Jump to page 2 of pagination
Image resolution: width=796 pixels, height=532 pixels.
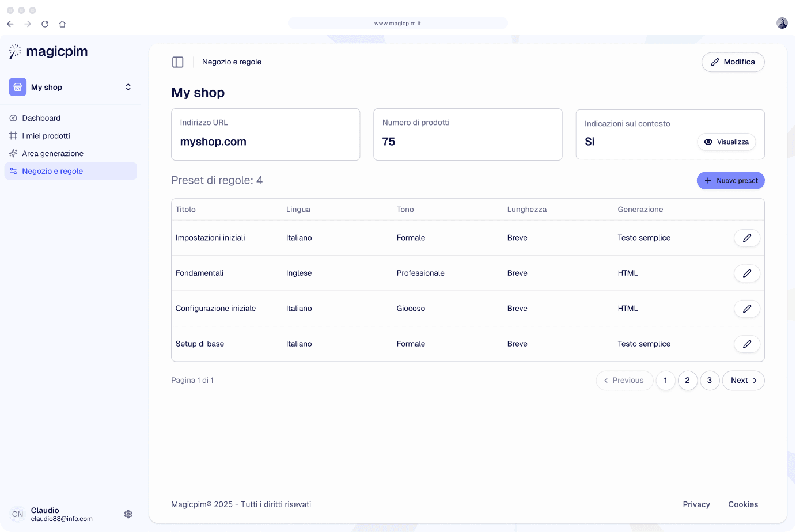click(687, 381)
